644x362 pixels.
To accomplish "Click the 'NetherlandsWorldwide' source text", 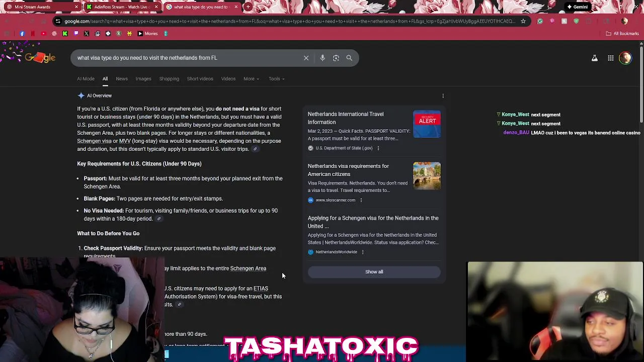I will (337, 252).
